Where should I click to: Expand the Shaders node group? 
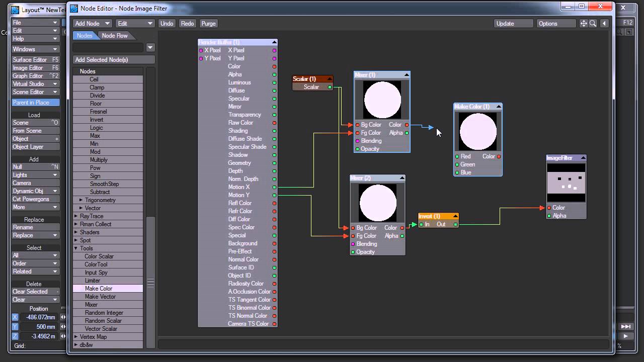pos(76,232)
